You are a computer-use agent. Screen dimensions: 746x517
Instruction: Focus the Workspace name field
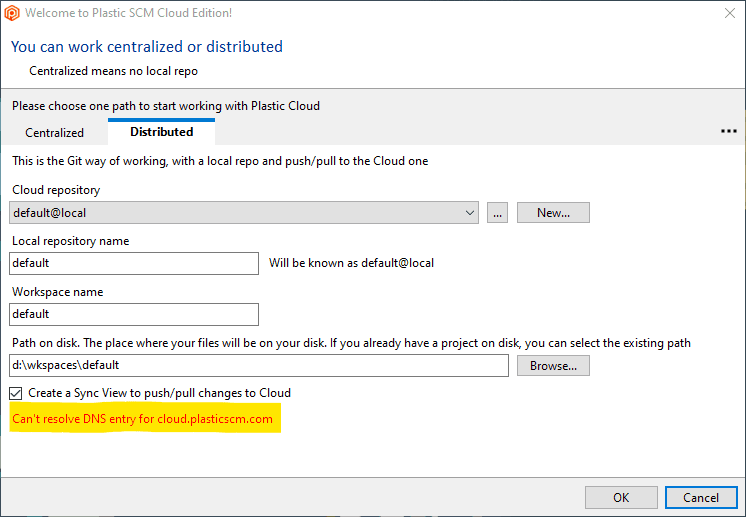[x=134, y=314]
